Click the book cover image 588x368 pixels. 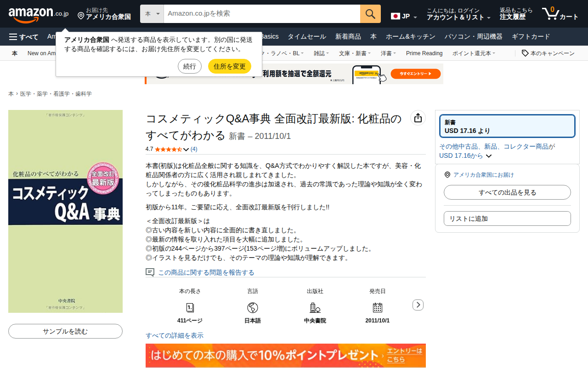[65, 211]
